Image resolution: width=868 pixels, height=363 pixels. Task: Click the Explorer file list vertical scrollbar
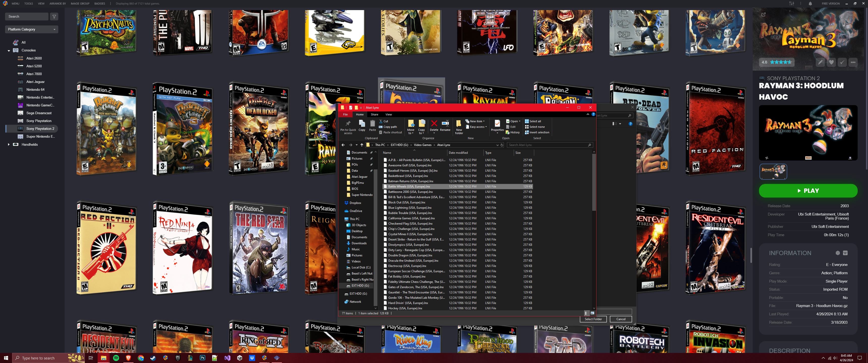click(x=594, y=183)
